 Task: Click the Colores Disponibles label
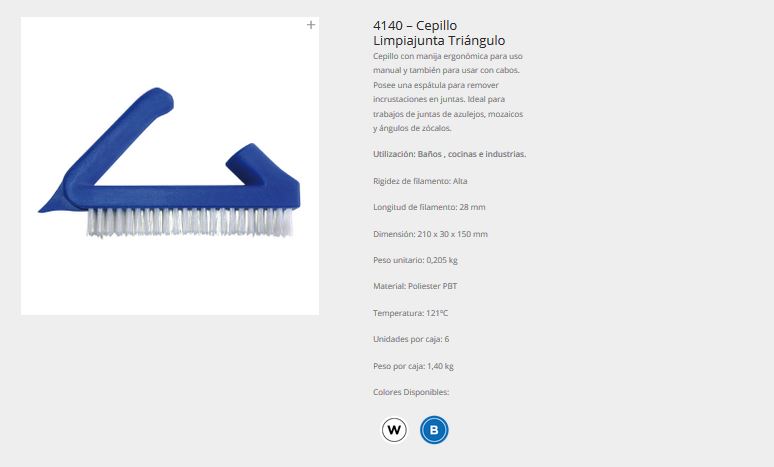tap(411, 392)
